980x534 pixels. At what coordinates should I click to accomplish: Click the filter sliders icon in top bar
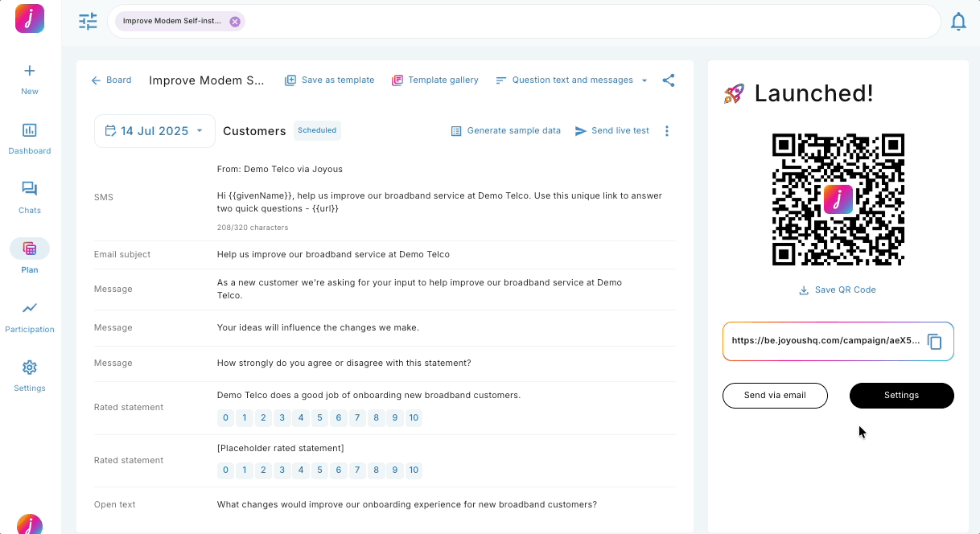pos(88,22)
